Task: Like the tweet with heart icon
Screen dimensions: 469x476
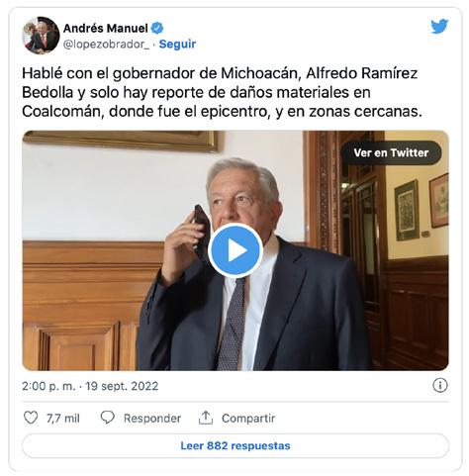Action: pos(31,418)
